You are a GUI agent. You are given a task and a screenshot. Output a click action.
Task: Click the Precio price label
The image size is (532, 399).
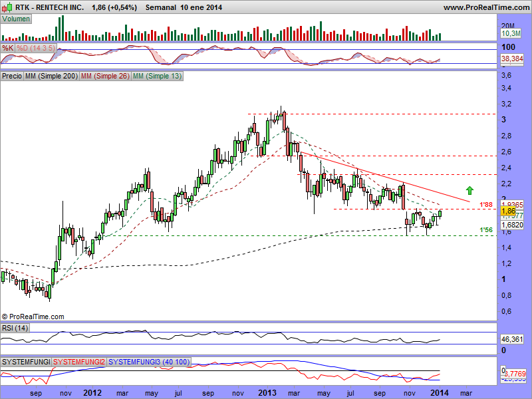click(x=12, y=76)
